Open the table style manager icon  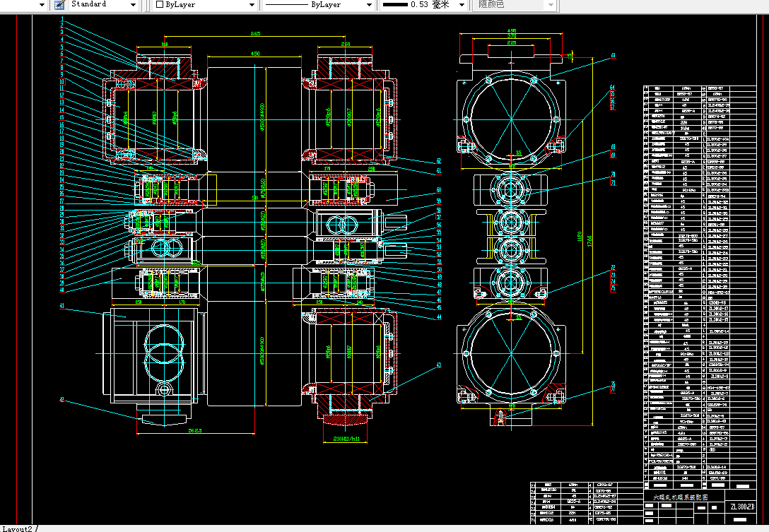point(59,5)
